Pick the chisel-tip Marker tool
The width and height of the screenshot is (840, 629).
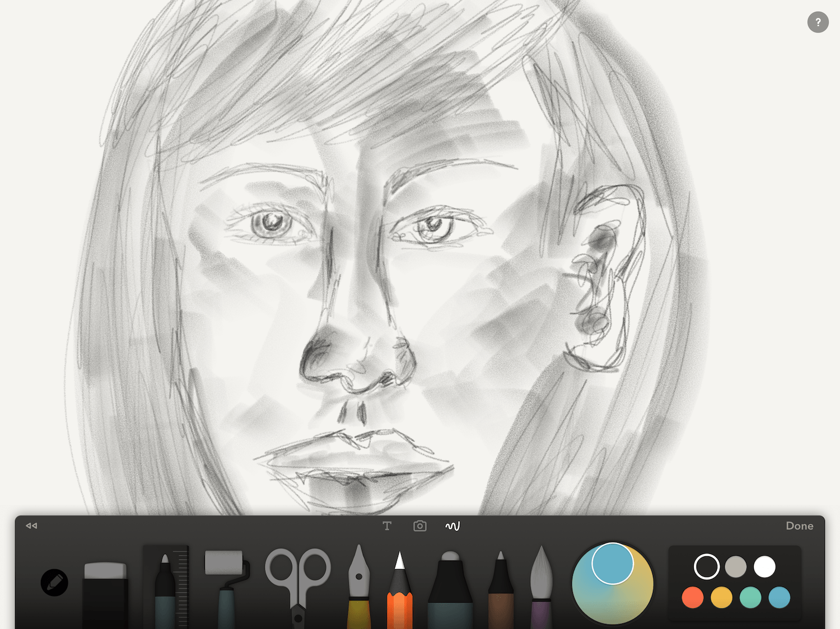click(451, 588)
